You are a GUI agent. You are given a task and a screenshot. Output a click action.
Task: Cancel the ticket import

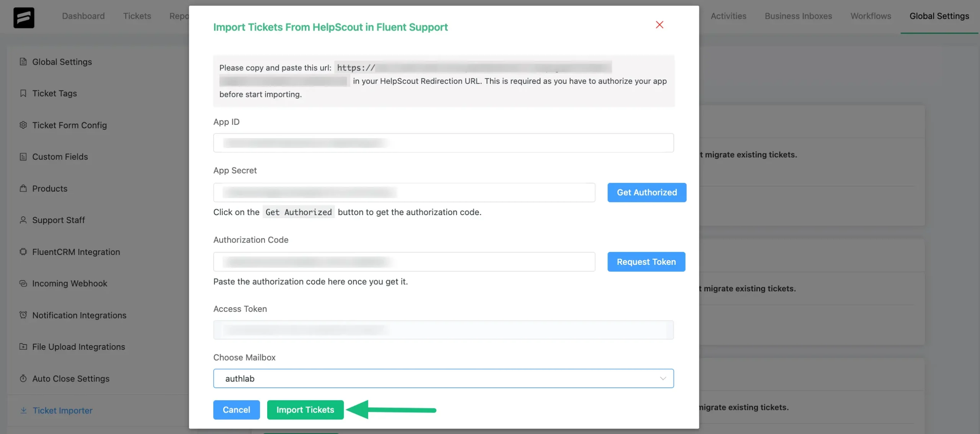click(x=236, y=410)
